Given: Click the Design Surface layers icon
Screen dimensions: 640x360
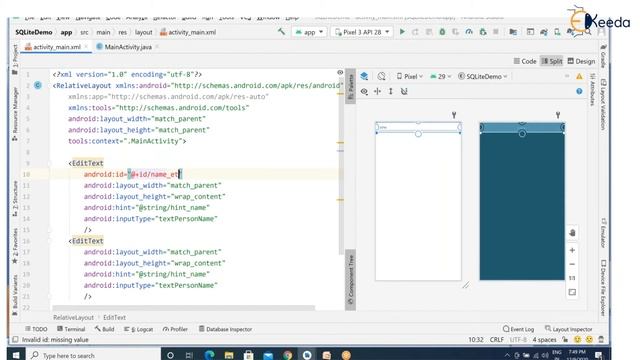Looking at the screenshot, I should (364, 76).
